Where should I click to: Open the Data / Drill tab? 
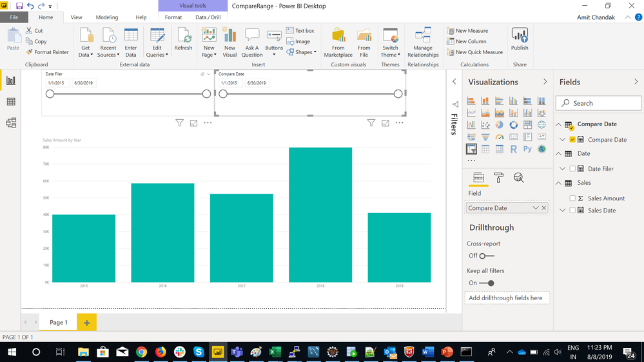(208, 17)
